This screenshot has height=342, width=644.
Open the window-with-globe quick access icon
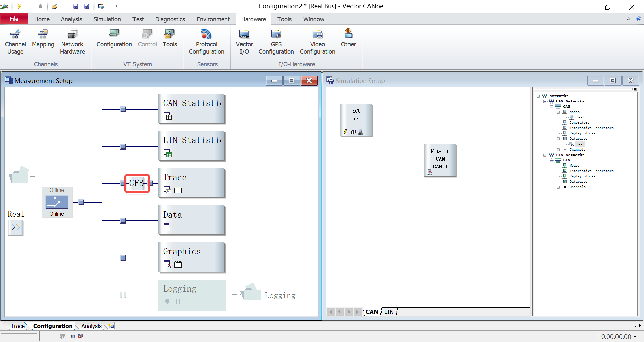pyautogui.click(x=101, y=6)
